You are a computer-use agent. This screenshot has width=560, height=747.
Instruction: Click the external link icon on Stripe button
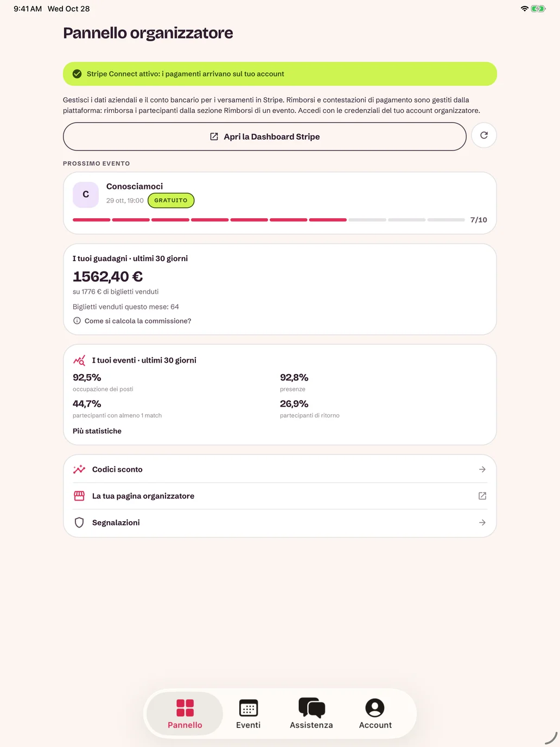tap(214, 137)
